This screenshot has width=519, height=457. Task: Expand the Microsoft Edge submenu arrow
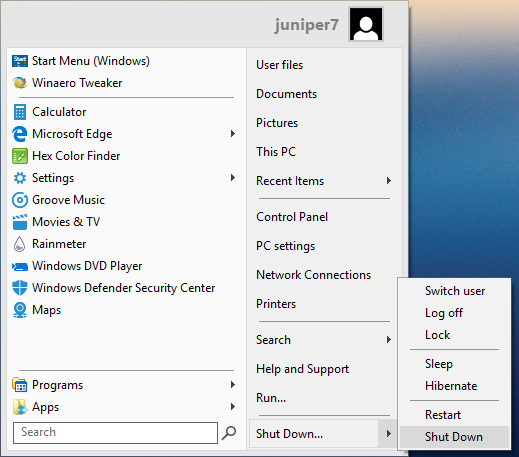pyautogui.click(x=233, y=134)
